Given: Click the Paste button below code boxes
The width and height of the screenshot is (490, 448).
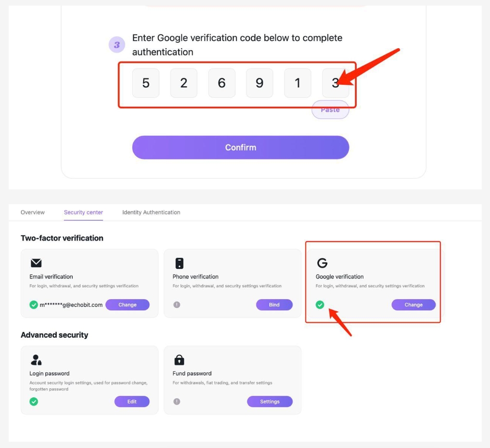Looking at the screenshot, I should 330,109.
